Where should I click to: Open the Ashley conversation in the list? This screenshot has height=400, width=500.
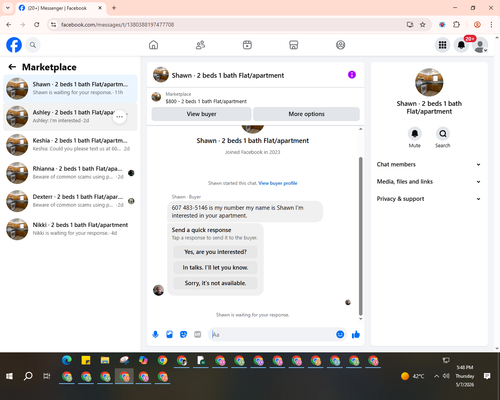pyautogui.click(x=70, y=117)
